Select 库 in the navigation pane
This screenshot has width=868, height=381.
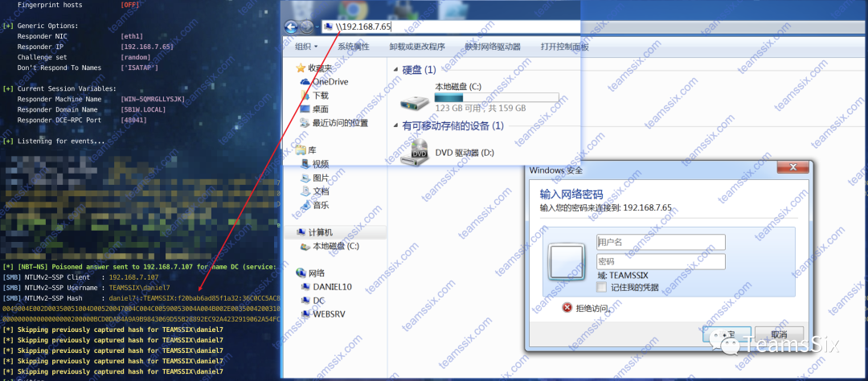pyautogui.click(x=305, y=150)
